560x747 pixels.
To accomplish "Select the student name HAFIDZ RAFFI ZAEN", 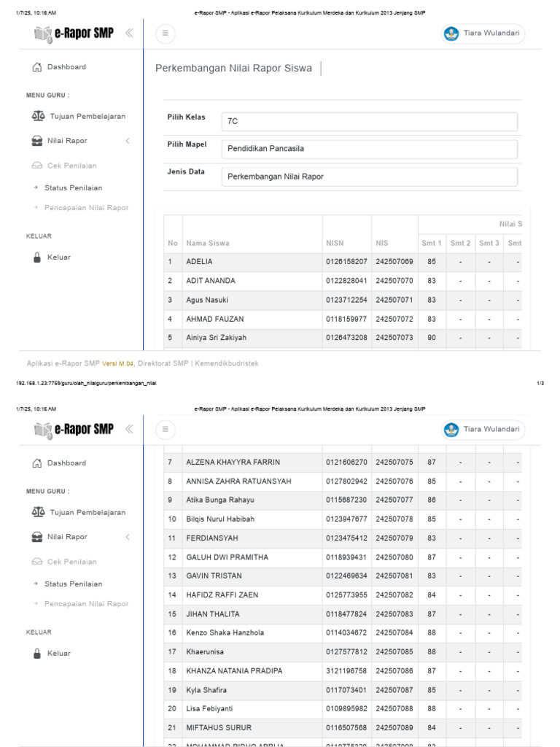I will click(222, 595).
